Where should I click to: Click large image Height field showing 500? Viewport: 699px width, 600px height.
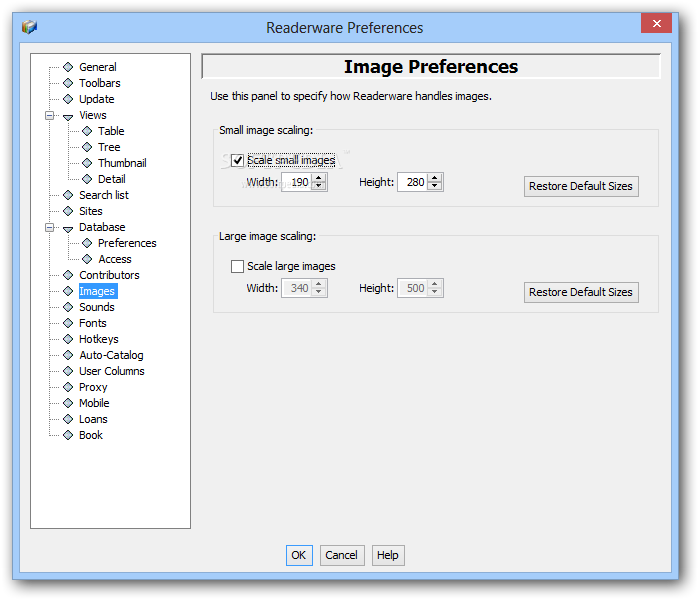413,288
